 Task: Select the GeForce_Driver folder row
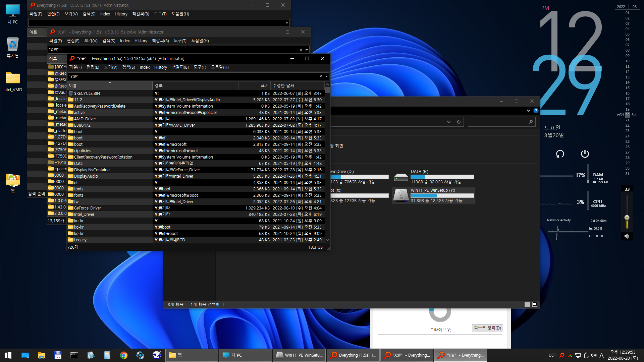click(x=196, y=208)
